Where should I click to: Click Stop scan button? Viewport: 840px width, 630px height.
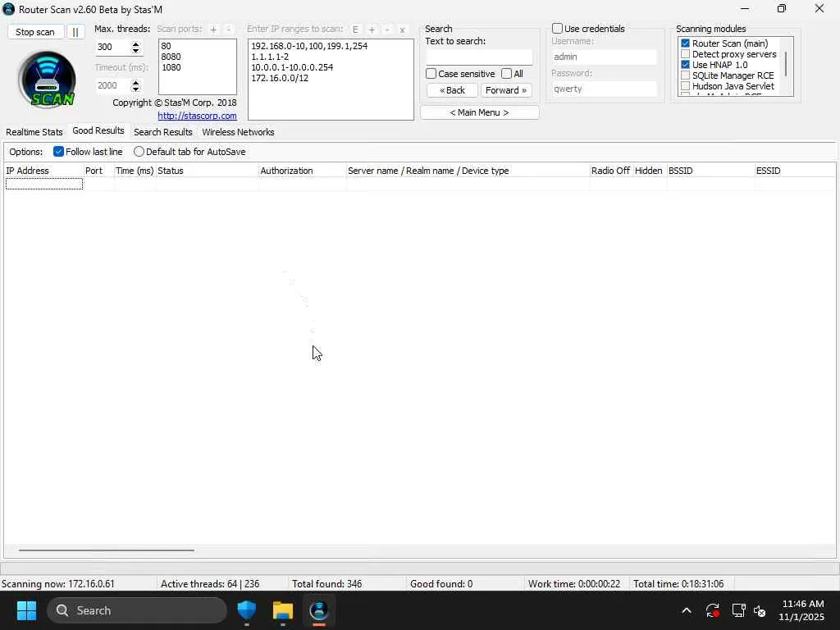tap(35, 32)
